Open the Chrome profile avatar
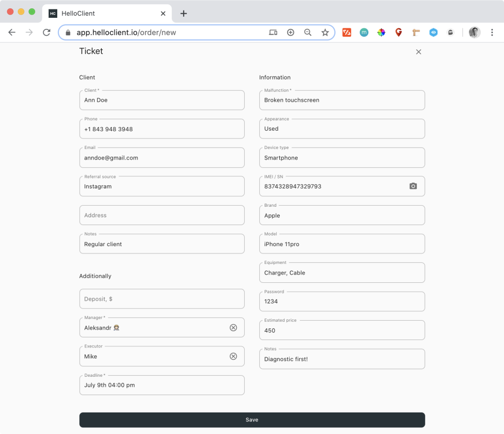This screenshot has height=434, width=504. point(475,33)
